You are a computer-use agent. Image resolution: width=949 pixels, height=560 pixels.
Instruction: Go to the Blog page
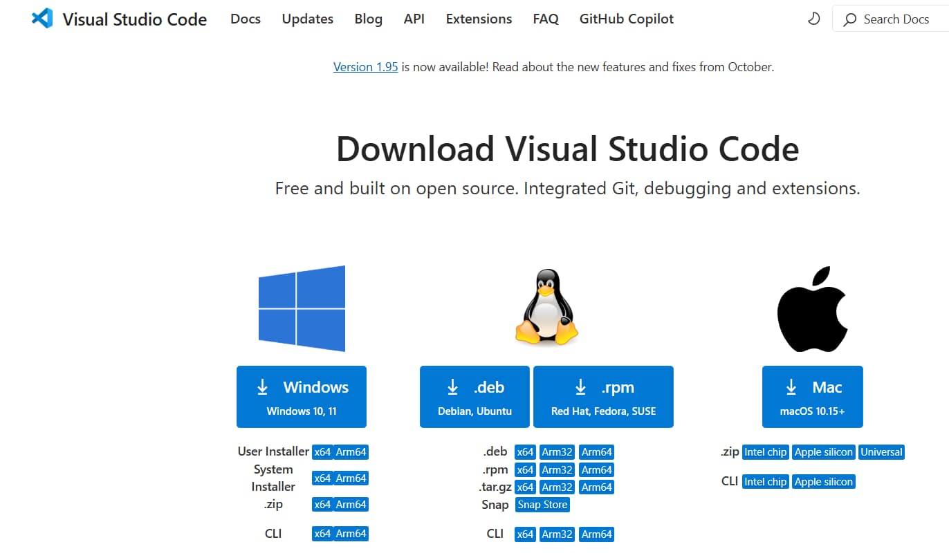click(x=369, y=19)
